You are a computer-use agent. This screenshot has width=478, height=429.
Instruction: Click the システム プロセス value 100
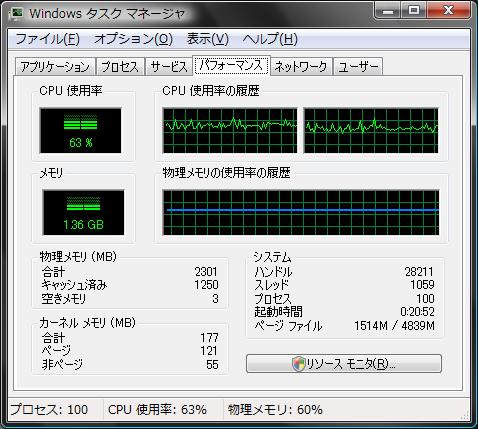(x=425, y=298)
